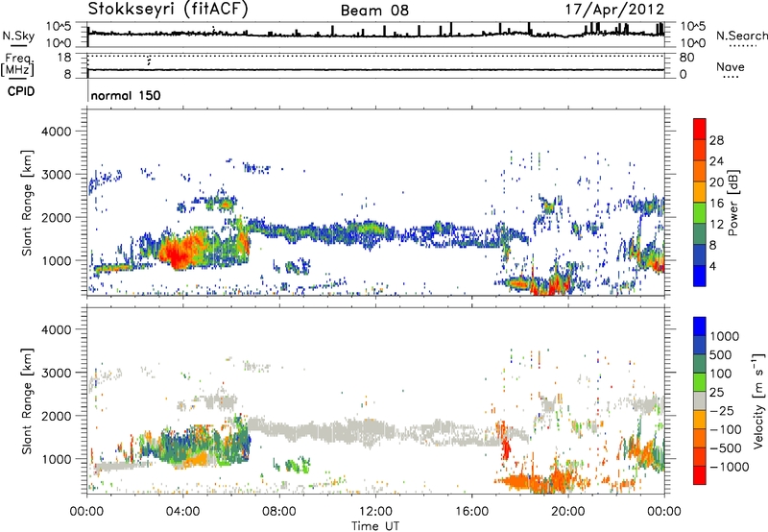
Task: Click the "-1000" velocity colorbar label
Action: [729, 467]
